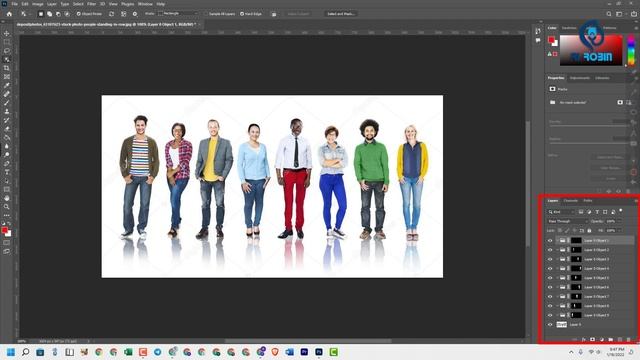Switch to the Channels tab
Image resolution: width=640 pixels, height=360 pixels.
coord(571,201)
